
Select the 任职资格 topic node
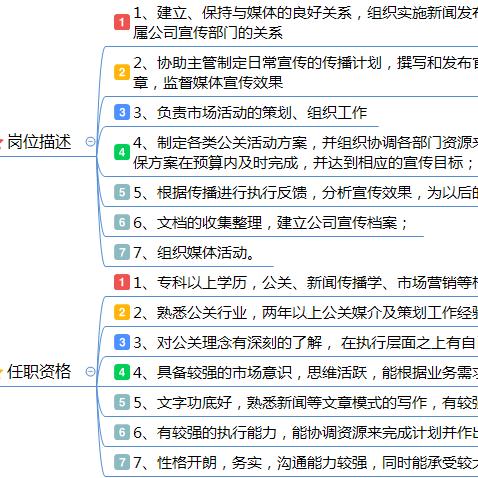pos(39,372)
